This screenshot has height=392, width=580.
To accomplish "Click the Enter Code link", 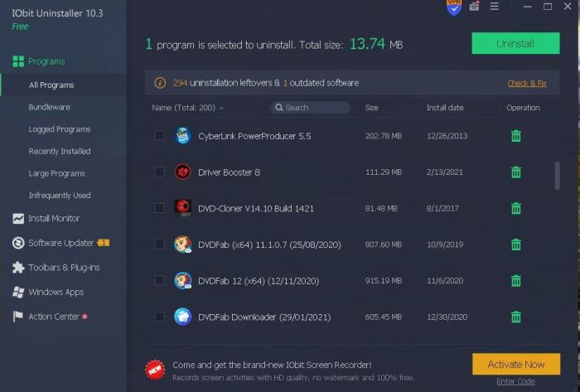I will pyautogui.click(x=515, y=381).
